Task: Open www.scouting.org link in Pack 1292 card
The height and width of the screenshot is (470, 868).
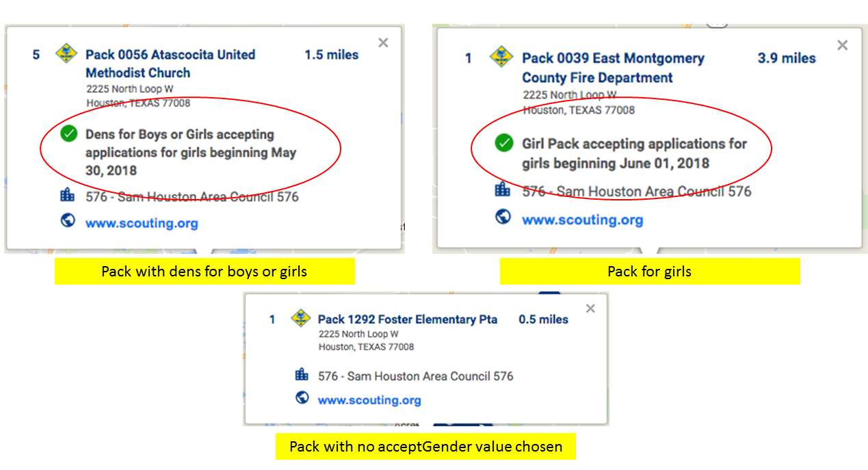Action: click(369, 400)
